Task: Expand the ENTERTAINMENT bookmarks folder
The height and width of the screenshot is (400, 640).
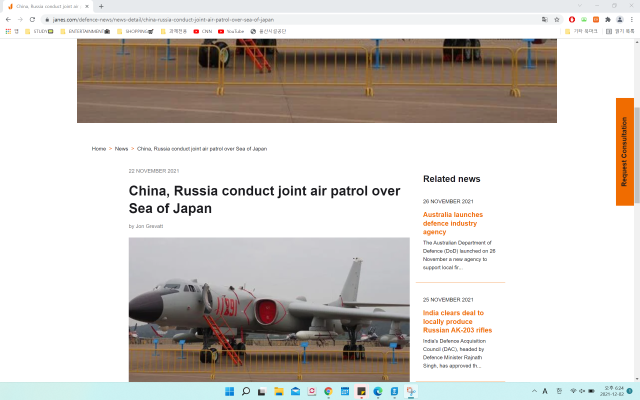Action: [85, 31]
